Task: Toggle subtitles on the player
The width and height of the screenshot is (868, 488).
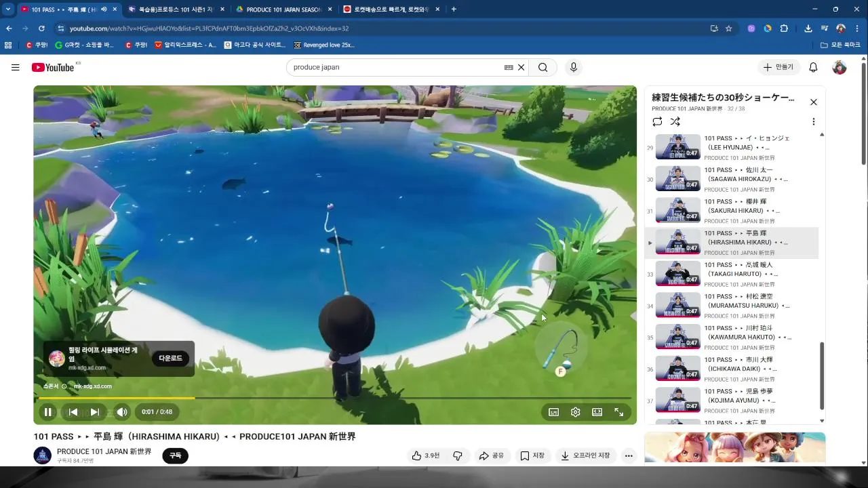Action: pyautogui.click(x=554, y=411)
